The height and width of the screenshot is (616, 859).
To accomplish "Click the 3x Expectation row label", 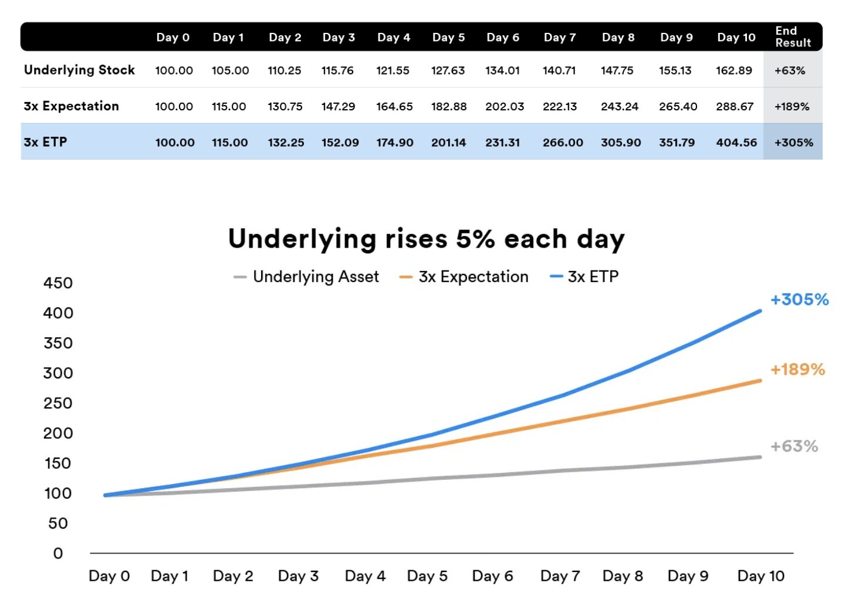I will tap(71, 106).
